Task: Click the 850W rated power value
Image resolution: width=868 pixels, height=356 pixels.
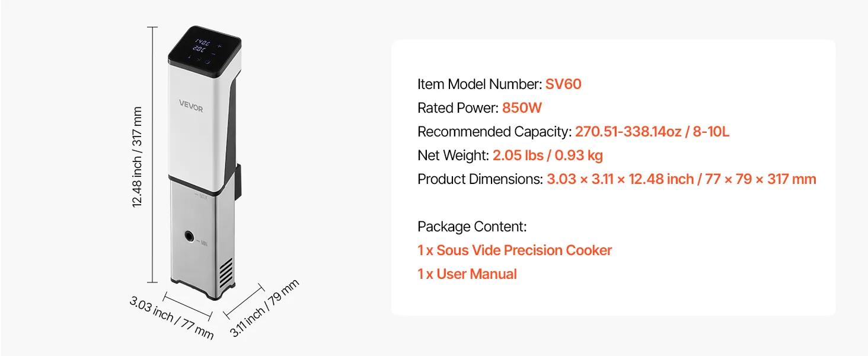Action: (522, 108)
